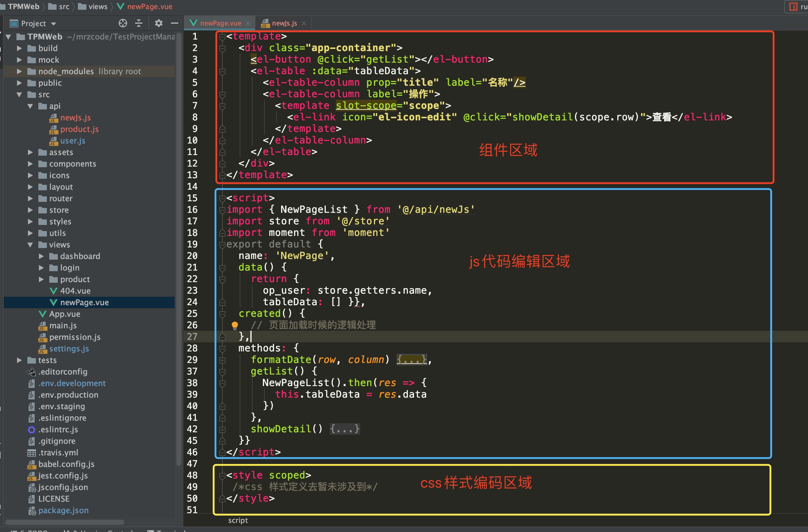808x532 pixels.
Task: Click the locate/scroll-from-source target icon
Action: pos(123,23)
